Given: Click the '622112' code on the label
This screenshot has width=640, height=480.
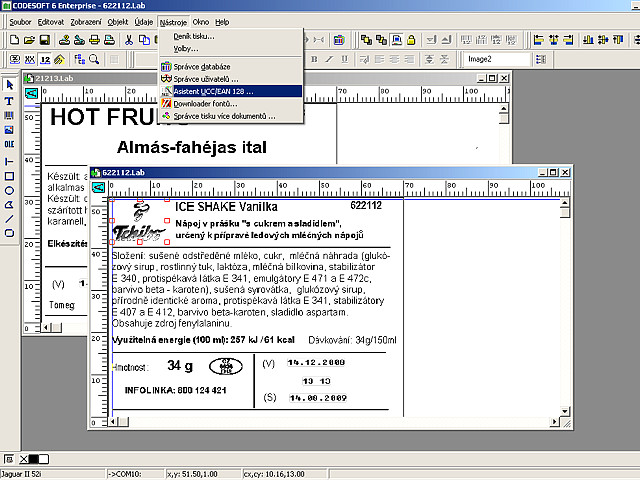Looking at the screenshot, I should click(x=366, y=205).
